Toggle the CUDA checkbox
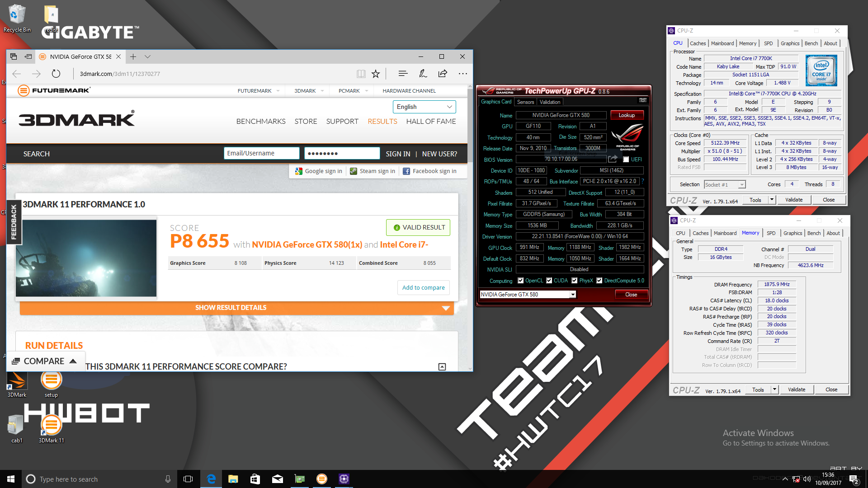The height and width of the screenshot is (488, 868). [x=549, y=281]
